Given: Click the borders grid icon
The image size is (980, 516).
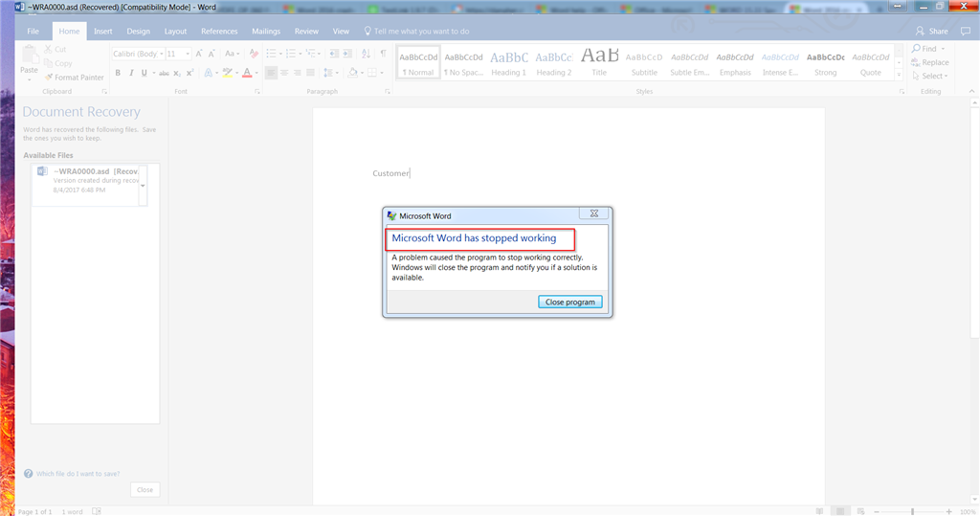Looking at the screenshot, I should click(x=372, y=73).
